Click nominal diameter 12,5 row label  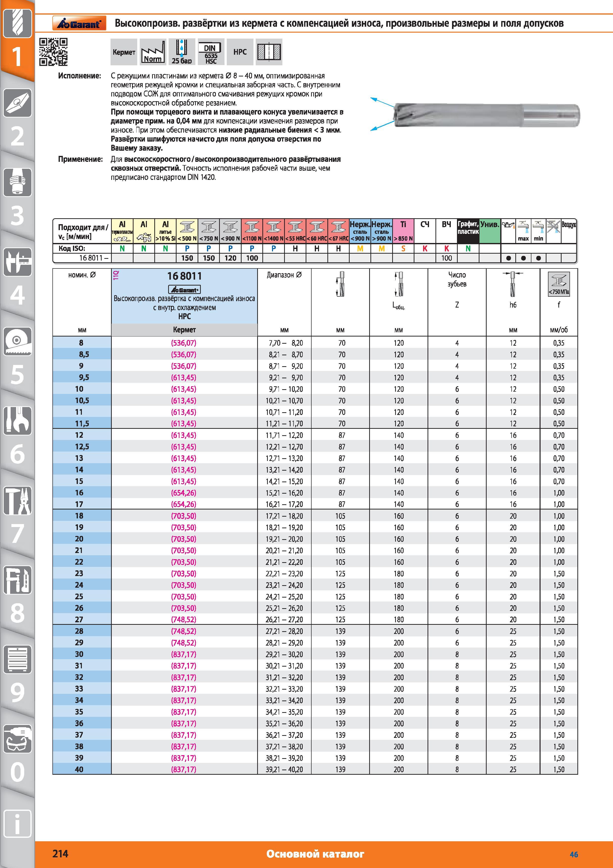[82, 446]
